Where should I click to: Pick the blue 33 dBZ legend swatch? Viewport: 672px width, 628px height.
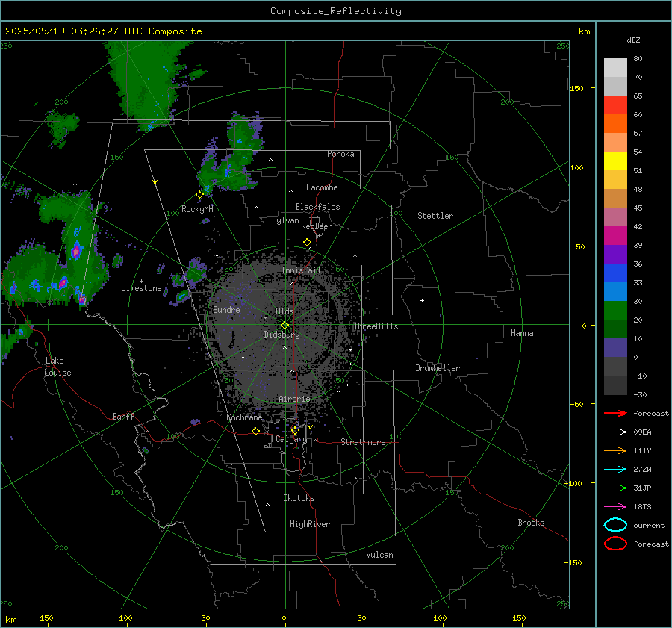click(x=615, y=292)
